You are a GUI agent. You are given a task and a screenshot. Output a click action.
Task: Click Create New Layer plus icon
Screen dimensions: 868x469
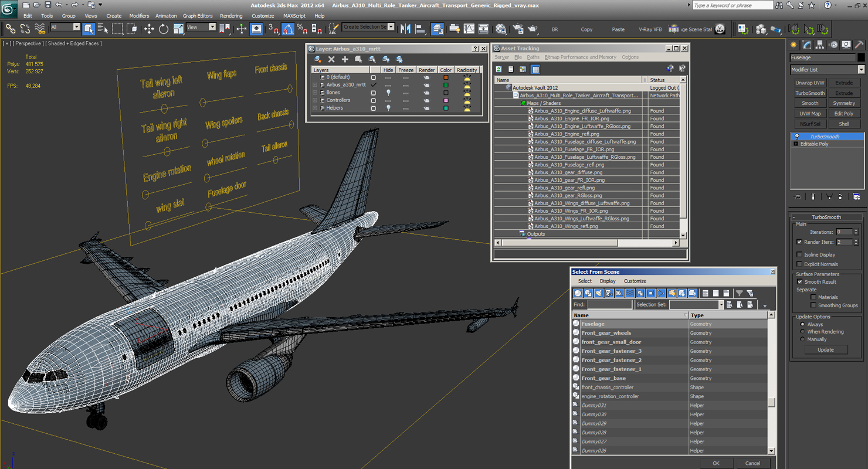[x=345, y=59]
